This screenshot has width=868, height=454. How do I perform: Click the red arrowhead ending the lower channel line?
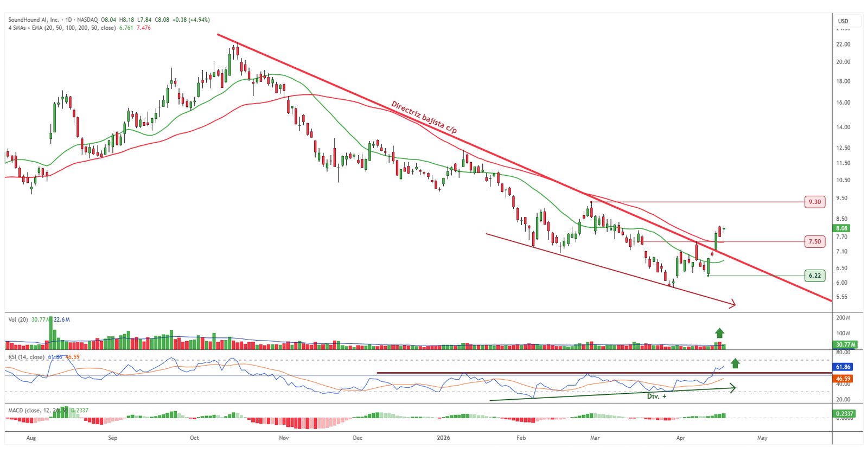click(x=732, y=304)
